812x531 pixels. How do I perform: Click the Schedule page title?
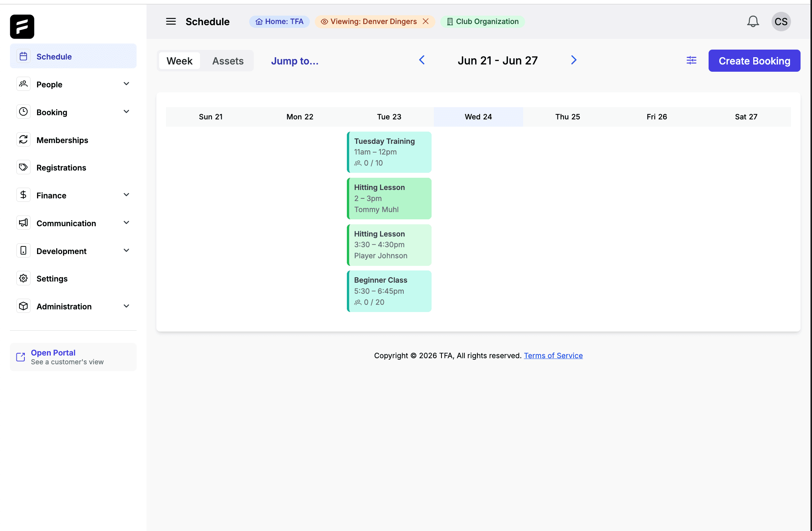point(208,22)
